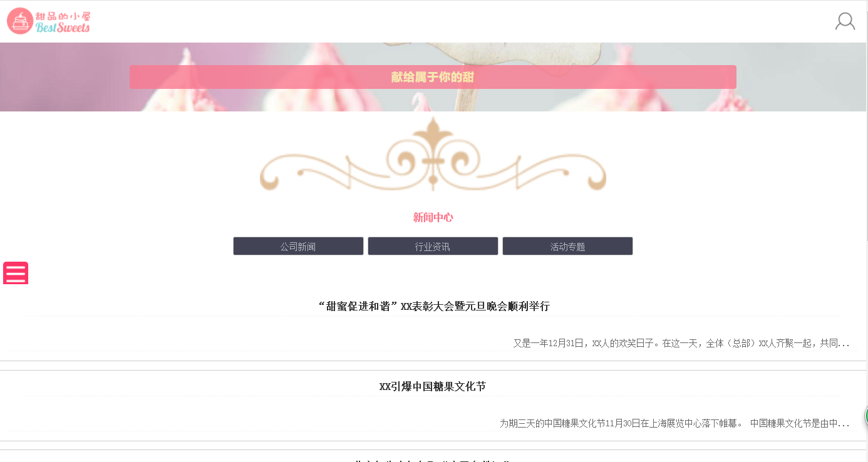Open the user account profile icon
The height and width of the screenshot is (462, 868).
coord(845,21)
